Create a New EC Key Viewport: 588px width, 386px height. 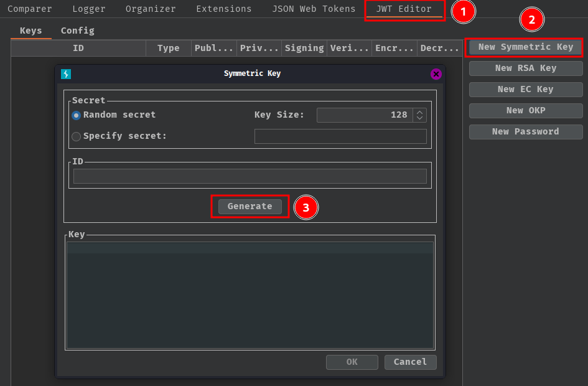point(526,89)
